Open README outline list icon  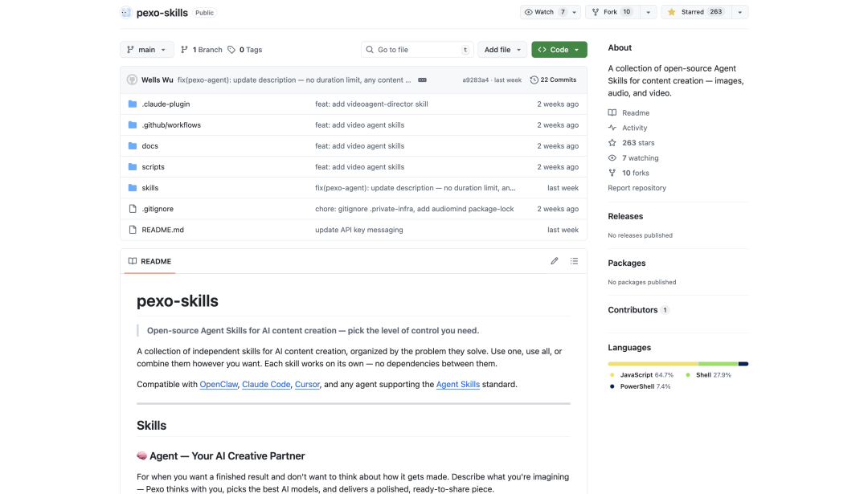[574, 261]
